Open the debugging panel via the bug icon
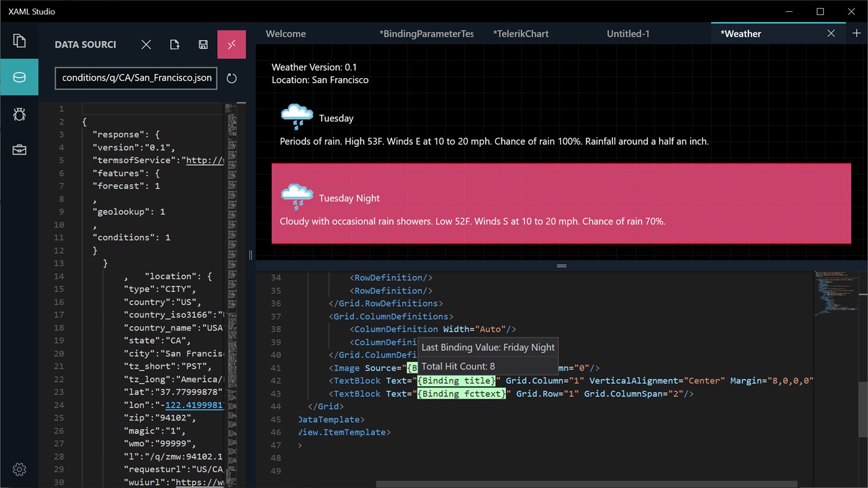The width and height of the screenshot is (868, 488). point(19,114)
